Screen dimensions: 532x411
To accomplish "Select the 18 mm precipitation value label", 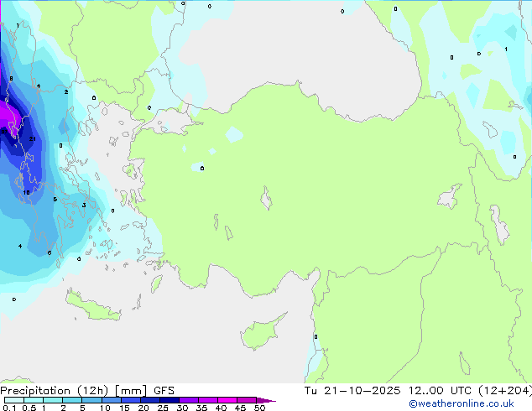I will [27, 192].
